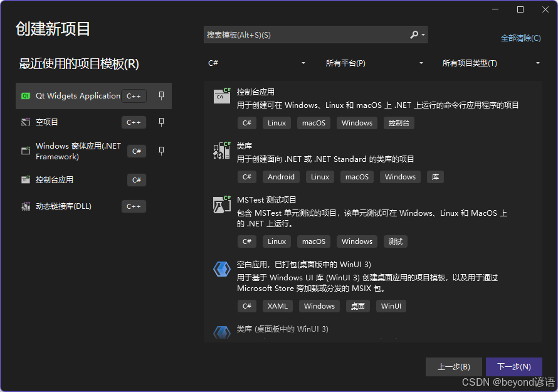Screen dimensions: 558x392
Task: Click the C# badge of recent 控制台应用
Action: click(x=137, y=180)
